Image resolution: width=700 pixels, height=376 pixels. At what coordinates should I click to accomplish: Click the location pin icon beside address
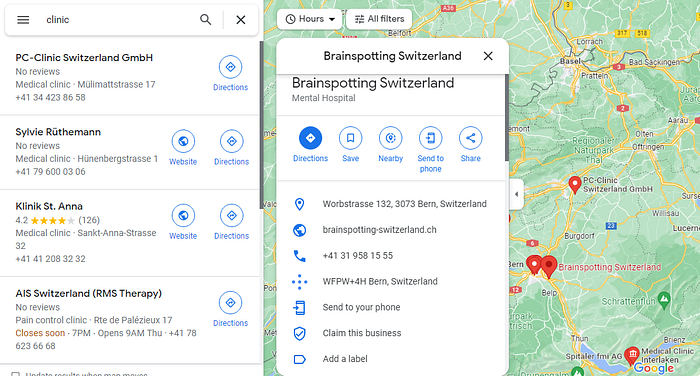(x=300, y=204)
